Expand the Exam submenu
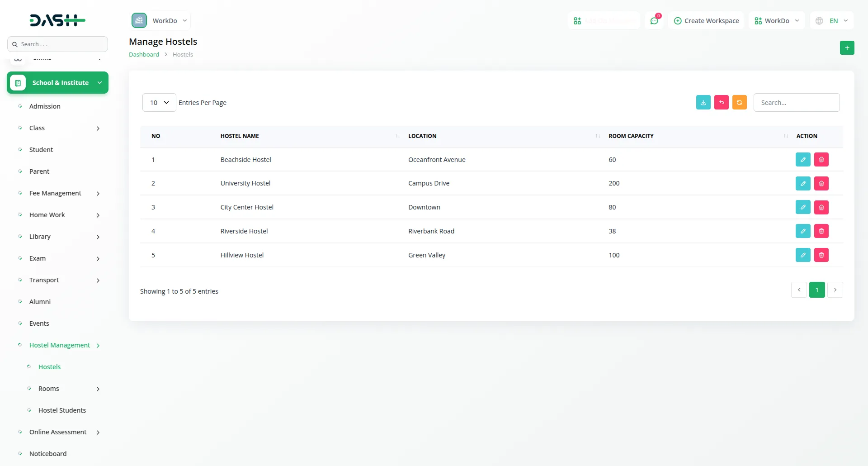The height and width of the screenshot is (466, 868). tap(98, 259)
